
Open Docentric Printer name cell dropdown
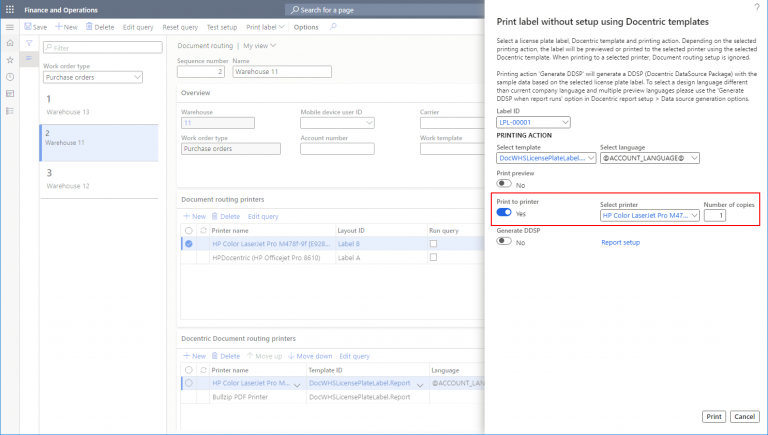297,385
